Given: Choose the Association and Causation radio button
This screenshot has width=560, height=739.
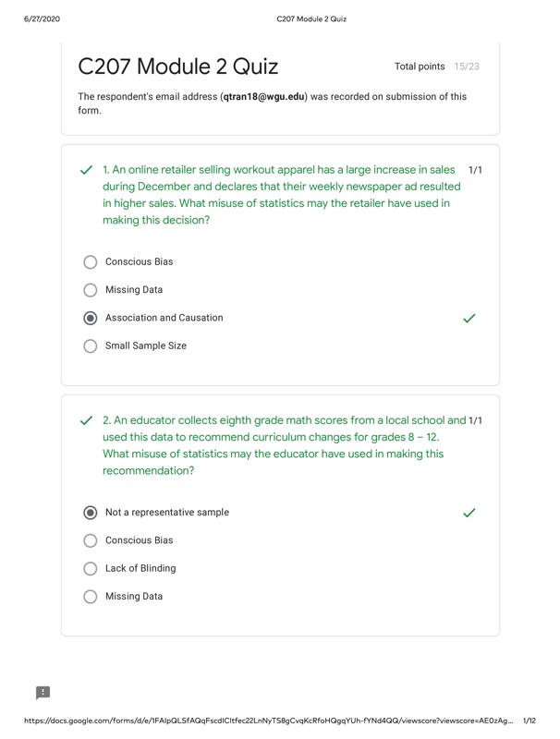Looking at the screenshot, I should (90, 318).
